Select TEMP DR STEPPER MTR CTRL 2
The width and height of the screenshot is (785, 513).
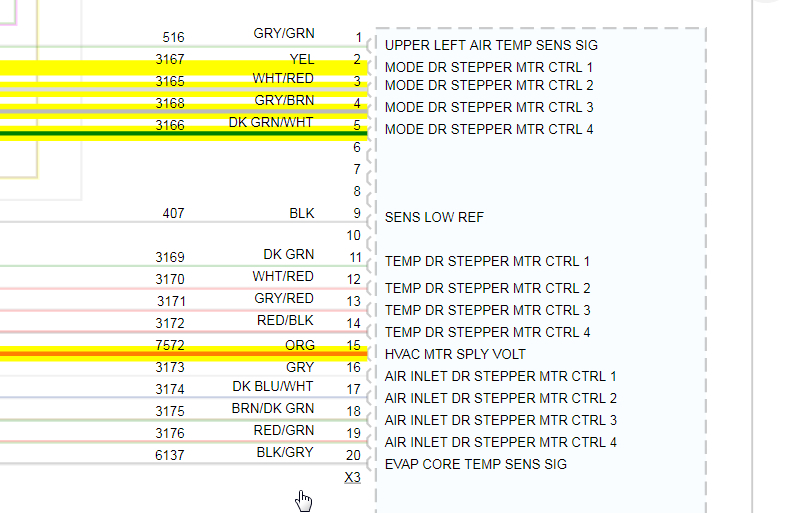point(488,289)
